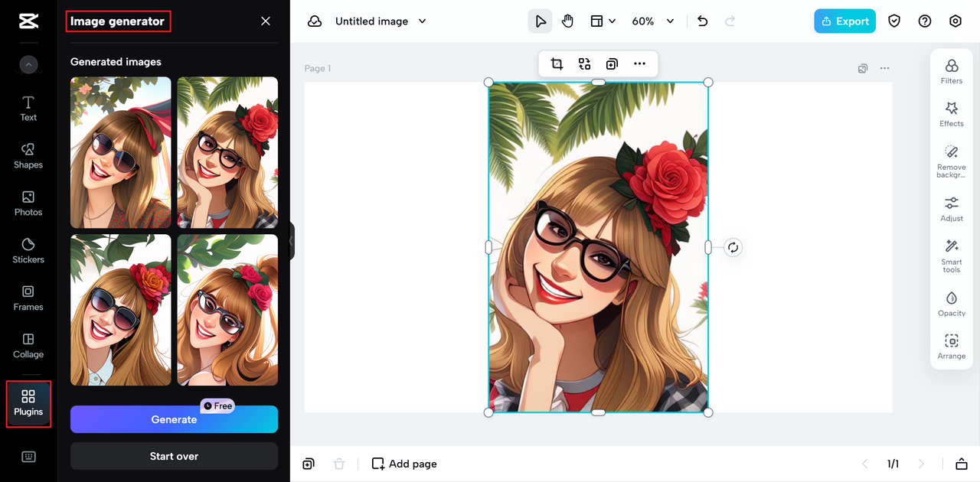Click the Export button

[844, 21]
